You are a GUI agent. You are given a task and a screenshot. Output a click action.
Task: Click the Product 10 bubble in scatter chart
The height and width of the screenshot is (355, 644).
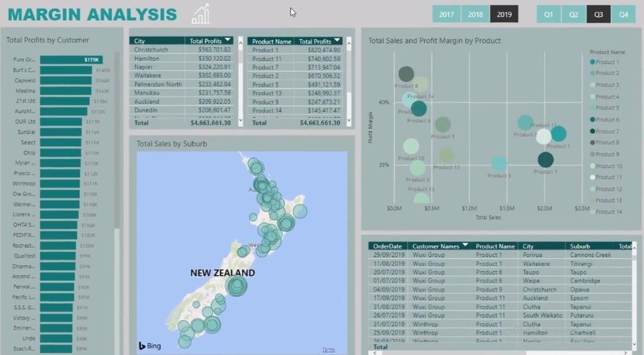tap(411, 146)
